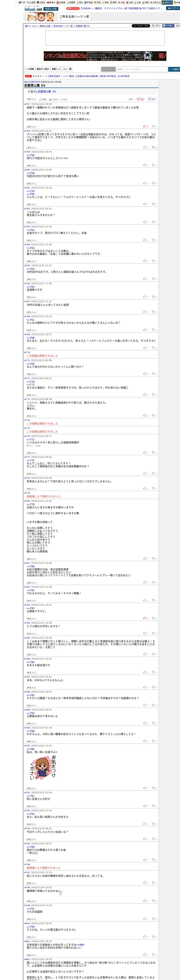Like post #757 with thumbs-up
The width and height of the screenshot is (180, 980).
(x=146, y=126)
